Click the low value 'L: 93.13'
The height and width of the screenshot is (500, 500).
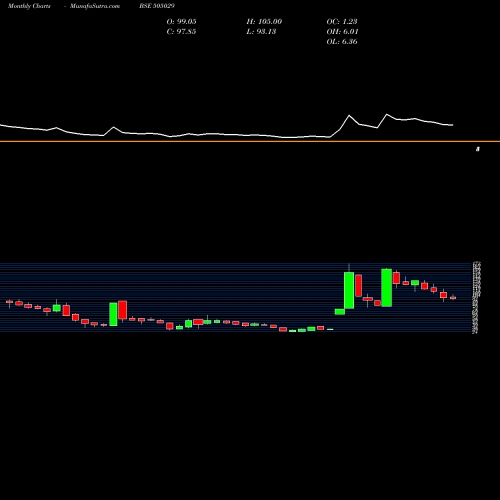(x=261, y=31)
